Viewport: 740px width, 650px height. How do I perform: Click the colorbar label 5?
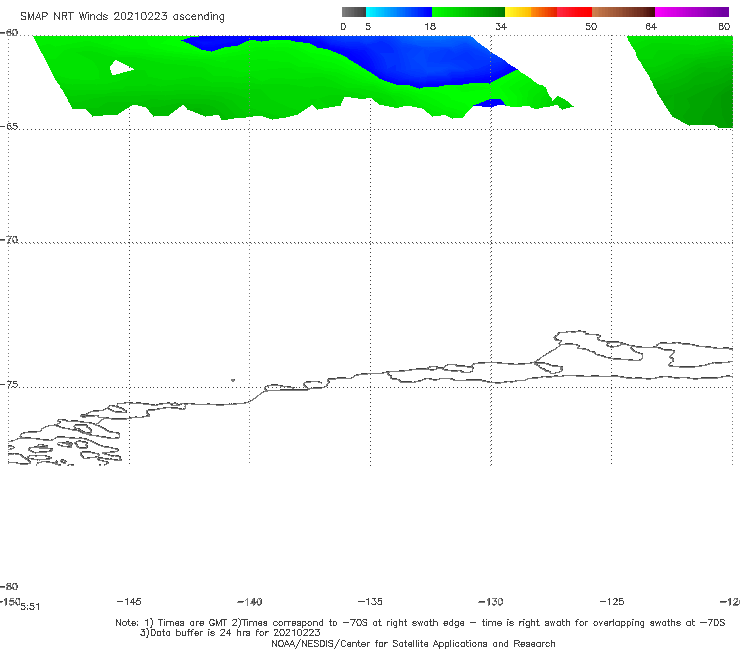point(368,26)
